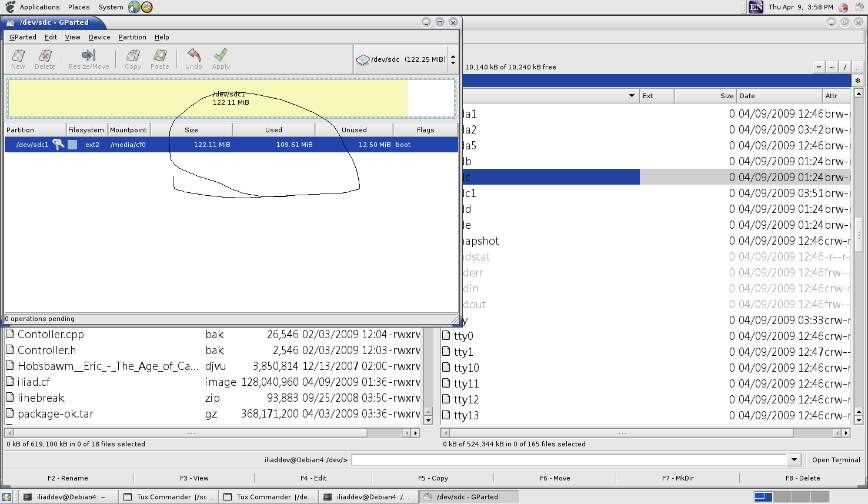Click the round yellow launcher icon in top panel
The width and height of the screenshot is (868, 504).
tap(147, 7)
